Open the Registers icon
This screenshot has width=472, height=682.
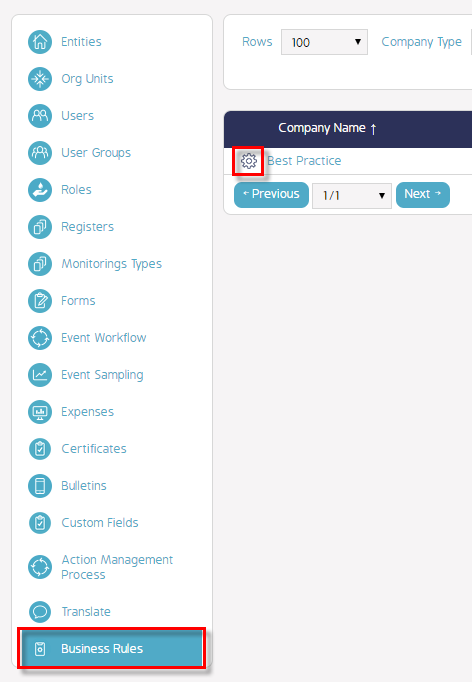pos(40,227)
